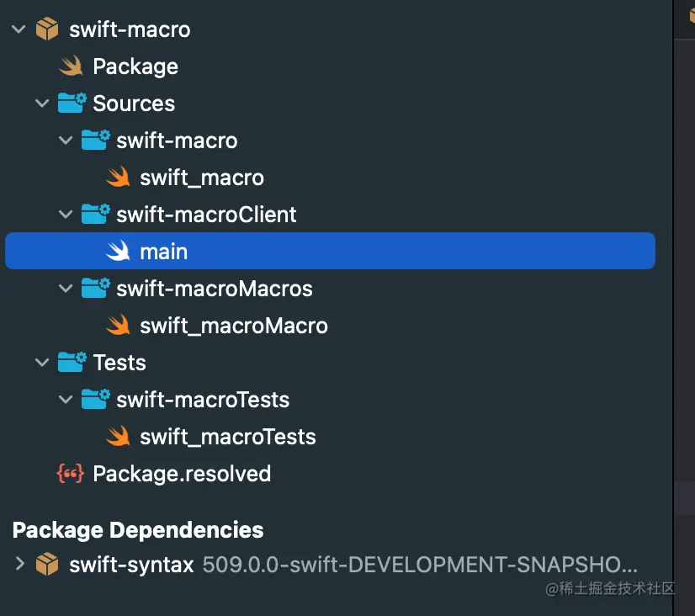Click the swift_macro file Swift icon
The height and width of the screenshot is (616, 695).
118,178
